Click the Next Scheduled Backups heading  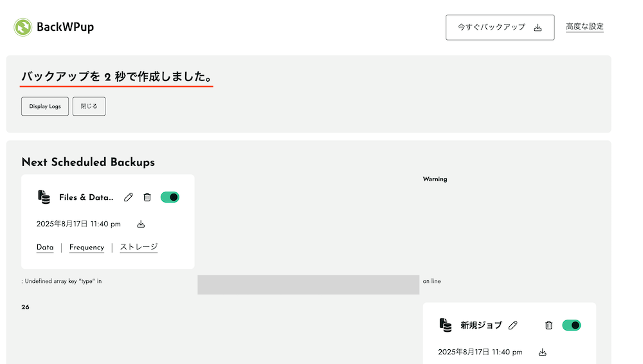pyautogui.click(x=88, y=162)
